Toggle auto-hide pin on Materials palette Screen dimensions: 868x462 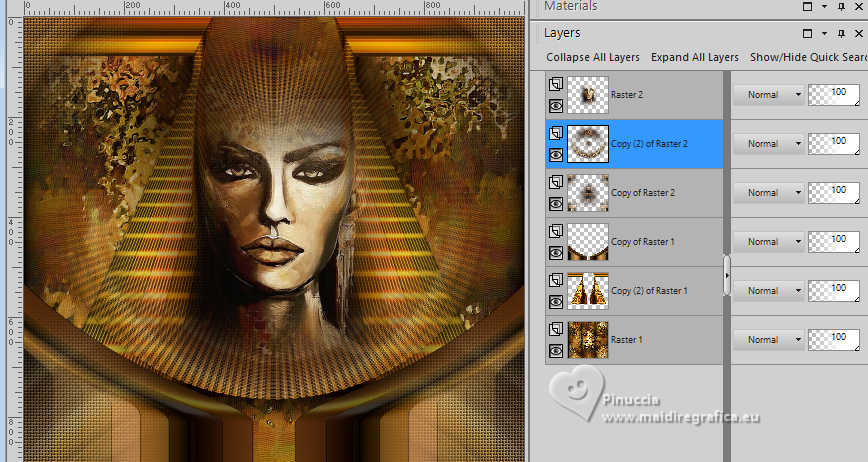tap(841, 7)
